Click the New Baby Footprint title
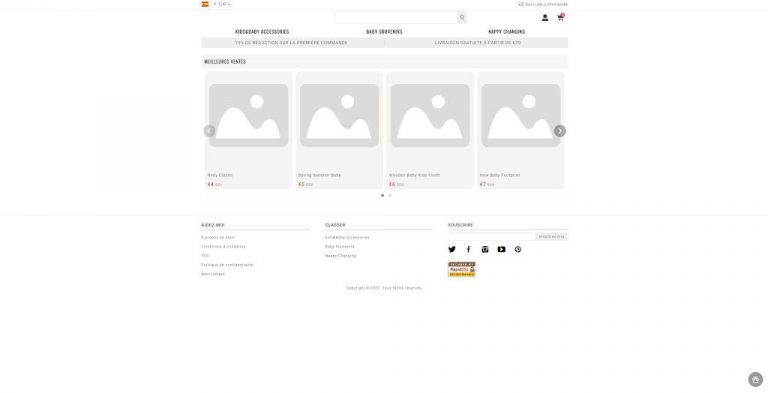 point(500,175)
